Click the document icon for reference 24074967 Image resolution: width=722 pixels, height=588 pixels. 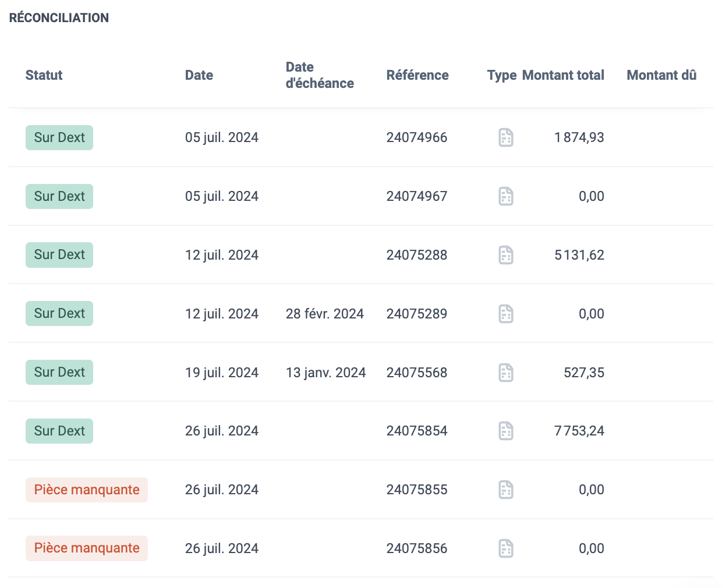tap(506, 196)
